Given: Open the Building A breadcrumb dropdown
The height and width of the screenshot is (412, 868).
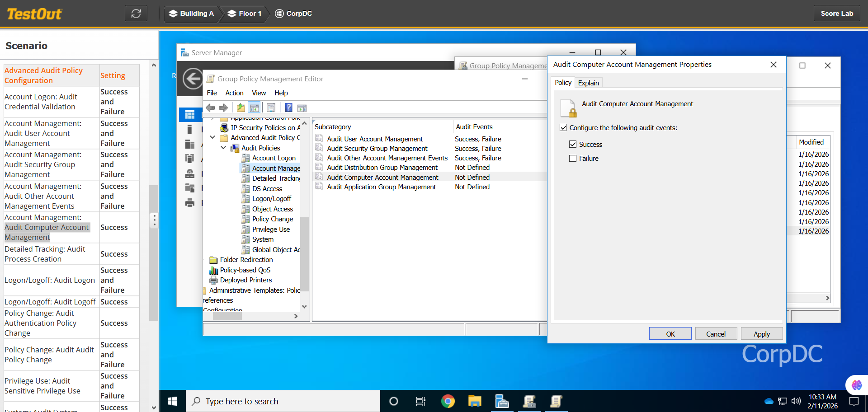Looking at the screenshot, I should [191, 14].
